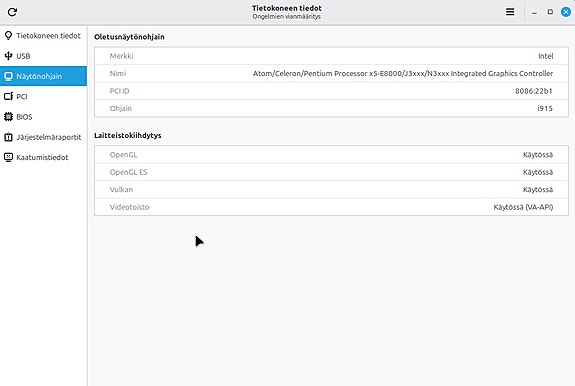Click the Ongelmien vianmääritys subtitle
Viewport: 575px width, 386px height.
(x=286, y=16)
